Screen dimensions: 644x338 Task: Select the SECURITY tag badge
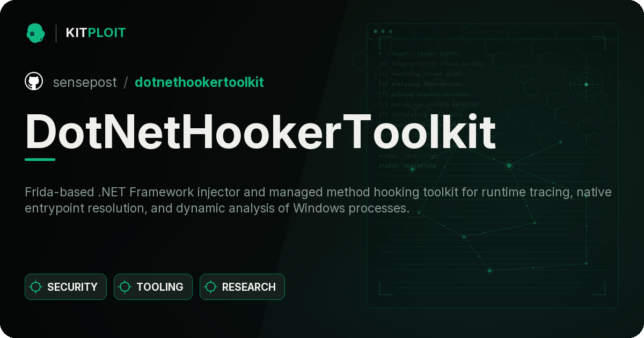(x=65, y=287)
